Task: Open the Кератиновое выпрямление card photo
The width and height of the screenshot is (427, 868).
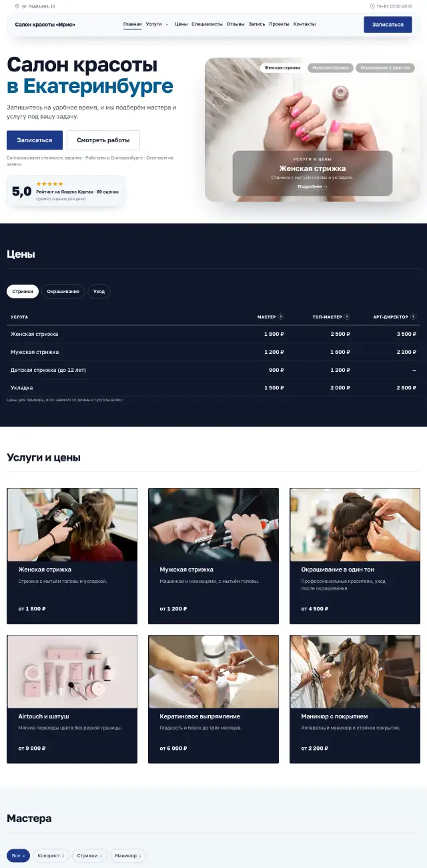Action: [x=213, y=672]
